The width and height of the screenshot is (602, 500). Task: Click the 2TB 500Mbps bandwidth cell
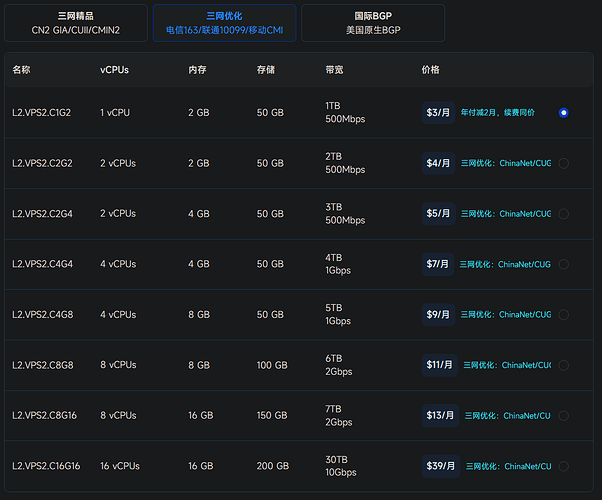click(x=345, y=163)
